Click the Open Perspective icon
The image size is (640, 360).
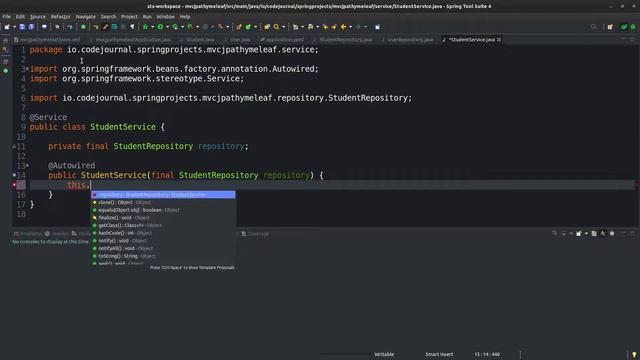[610, 27]
